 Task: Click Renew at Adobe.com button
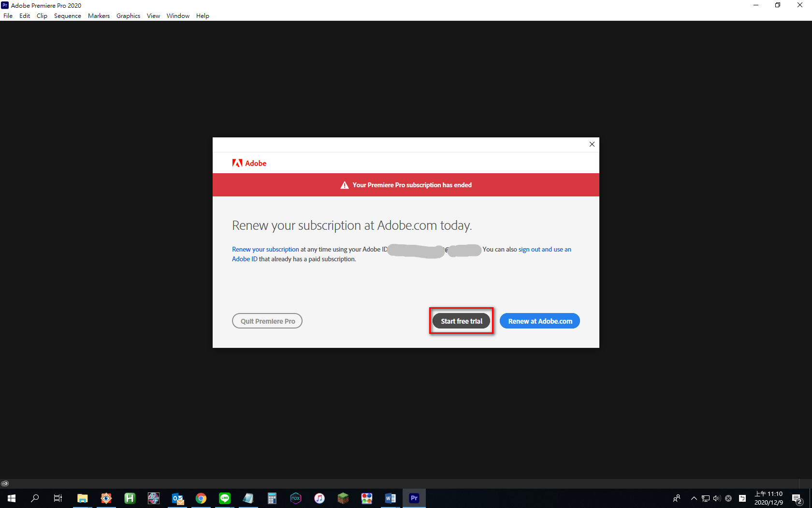pyautogui.click(x=539, y=321)
